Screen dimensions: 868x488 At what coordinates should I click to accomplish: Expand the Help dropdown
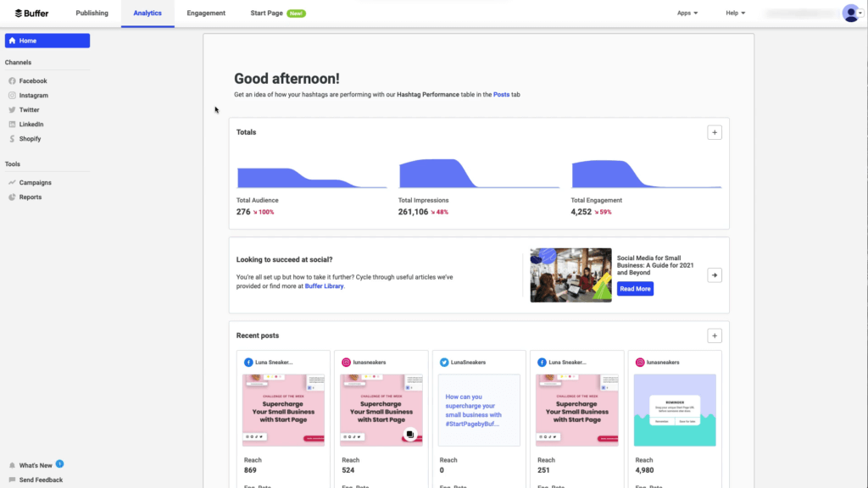(x=735, y=13)
